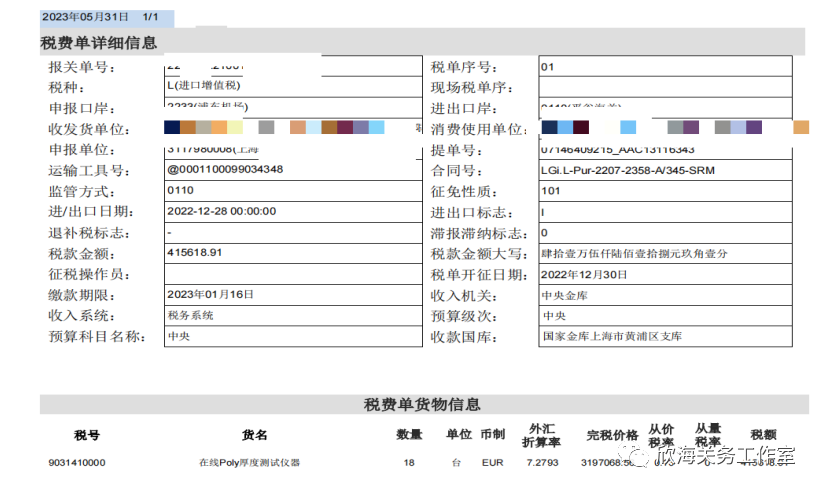The image size is (822, 491).
Task: Click the 税费单详细信息 section heading
Action: 99,42
